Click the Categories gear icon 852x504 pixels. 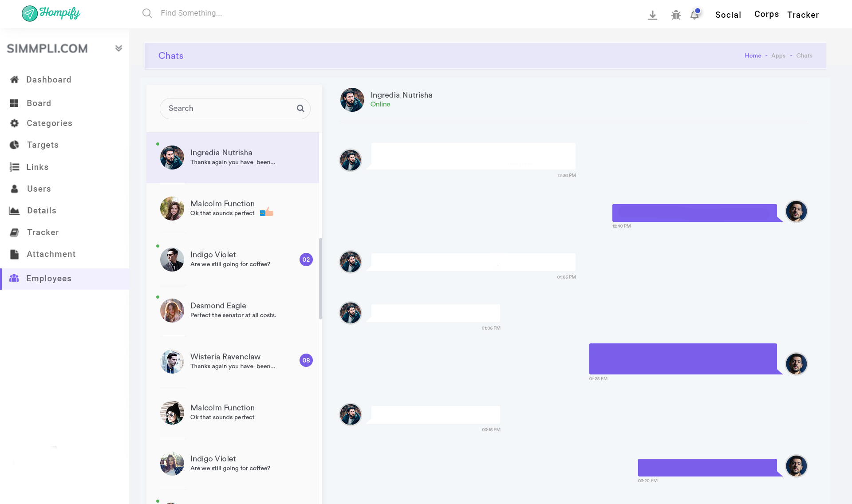pos(14,123)
